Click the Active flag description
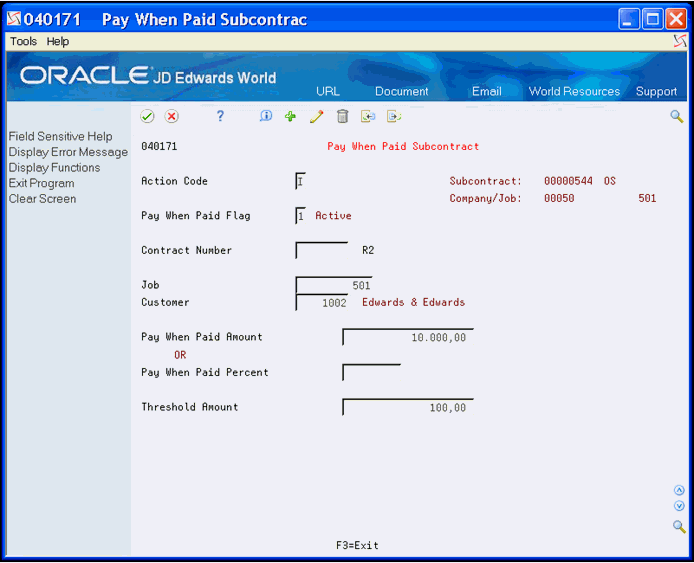 (333, 216)
